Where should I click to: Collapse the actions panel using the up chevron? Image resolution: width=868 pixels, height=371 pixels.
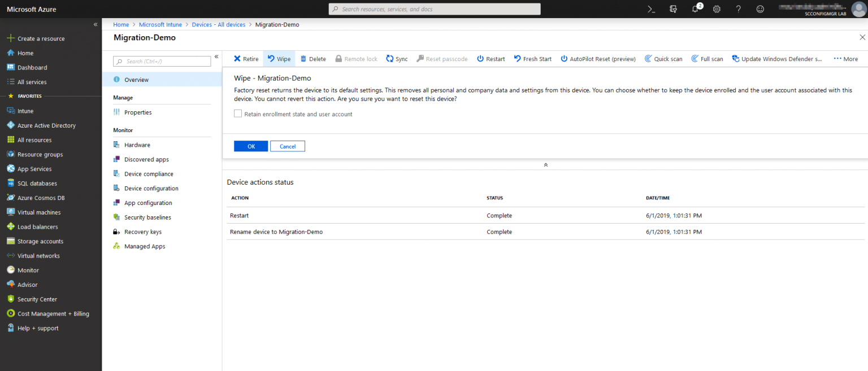tap(545, 164)
